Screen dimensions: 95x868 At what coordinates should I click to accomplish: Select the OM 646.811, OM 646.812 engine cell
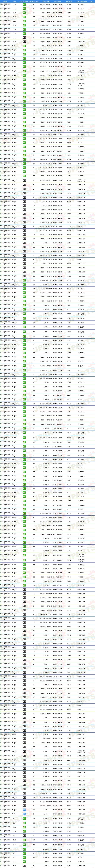click(x=81, y=180)
